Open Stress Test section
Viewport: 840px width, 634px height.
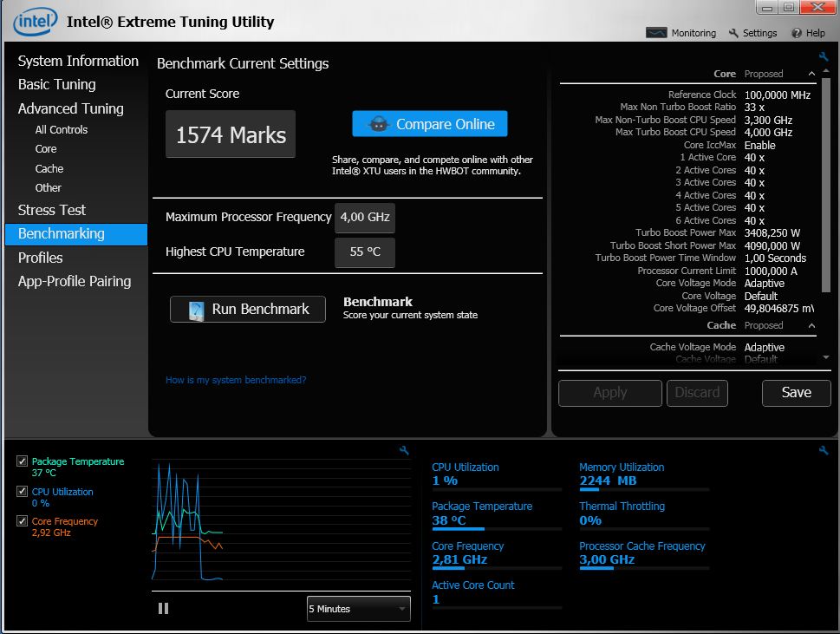click(51, 210)
